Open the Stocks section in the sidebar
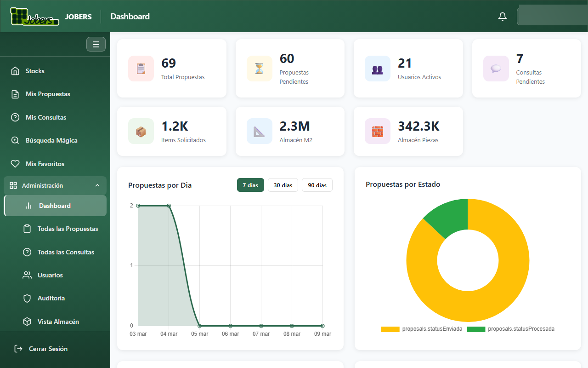This screenshot has height=368, width=588. [34, 70]
